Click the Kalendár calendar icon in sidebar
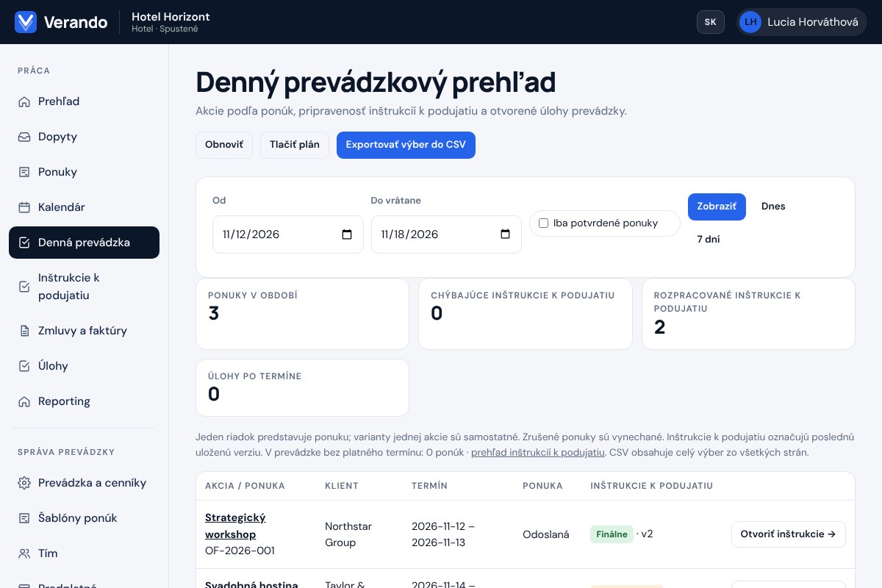Image resolution: width=882 pixels, height=588 pixels. [x=24, y=207]
